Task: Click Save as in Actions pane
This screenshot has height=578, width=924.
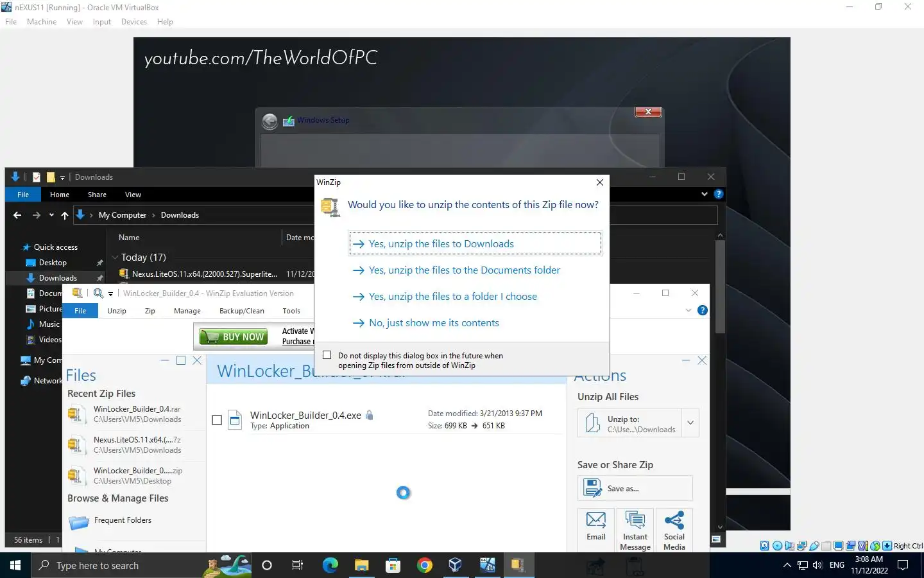Action: point(635,489)
